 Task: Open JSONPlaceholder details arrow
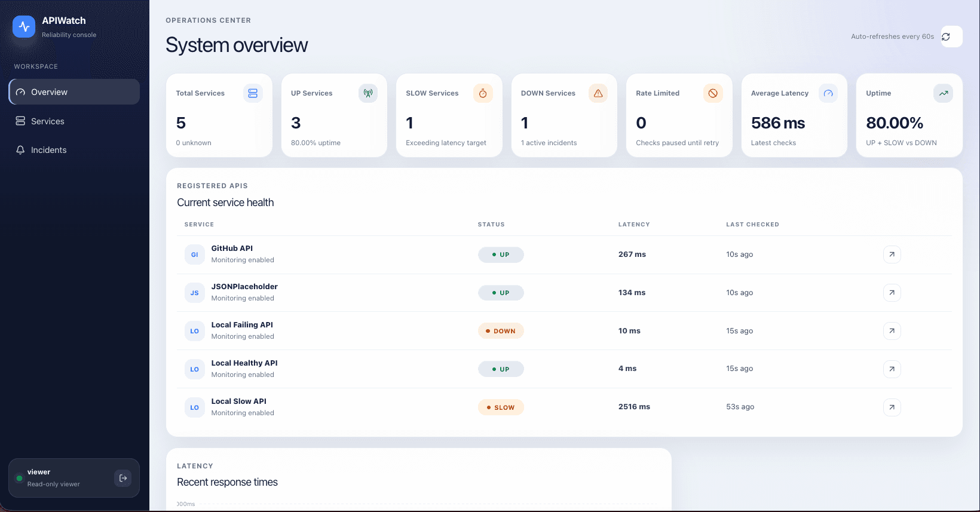click(x=892, y=293)
